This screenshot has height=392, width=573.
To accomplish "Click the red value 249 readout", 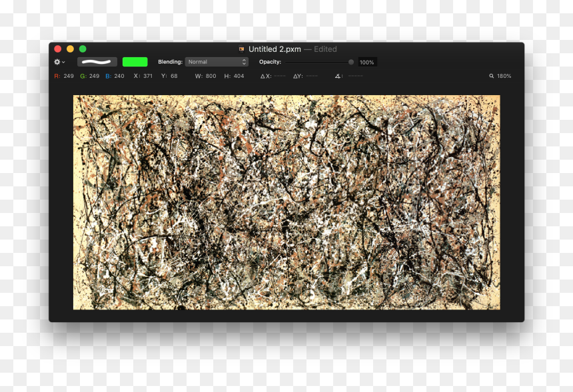I will [65, 76].
